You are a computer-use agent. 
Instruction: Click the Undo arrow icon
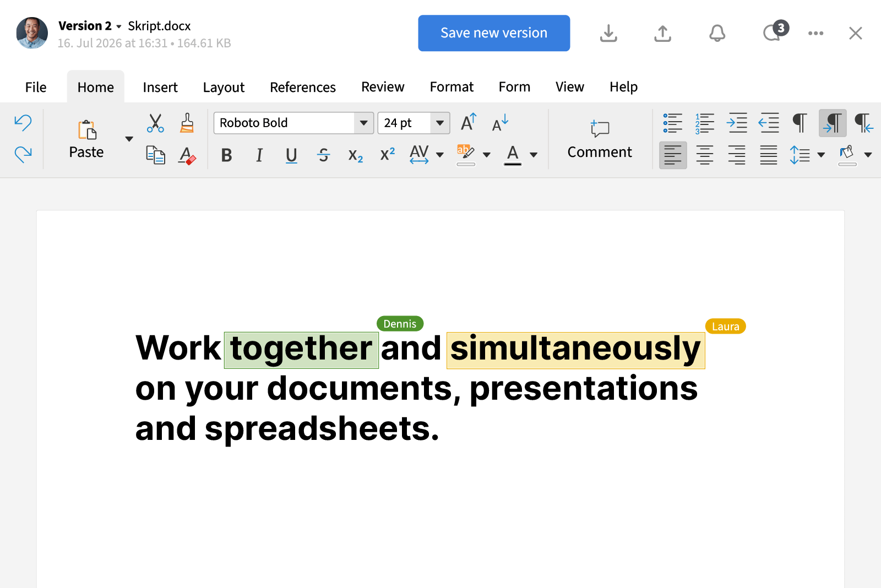[23, 123]
